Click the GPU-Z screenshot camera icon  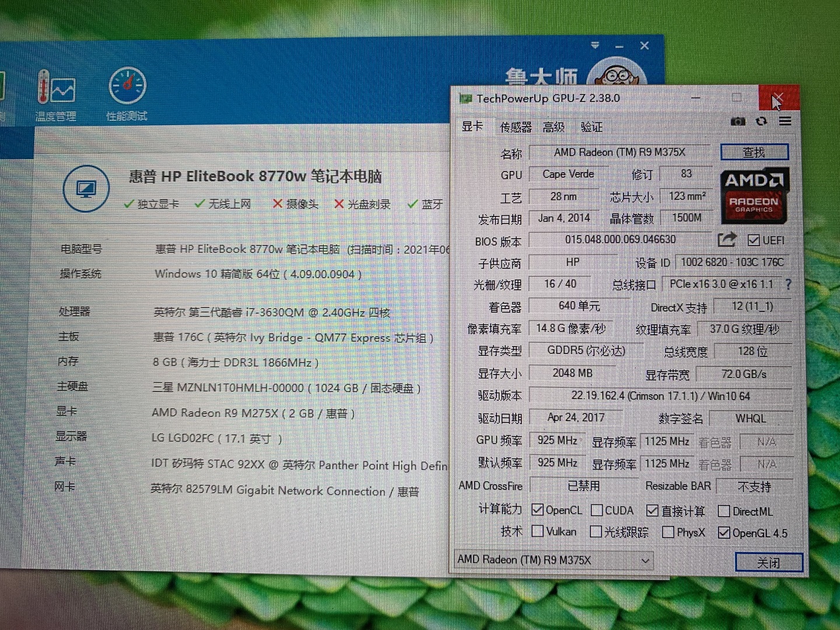point(738,121)
